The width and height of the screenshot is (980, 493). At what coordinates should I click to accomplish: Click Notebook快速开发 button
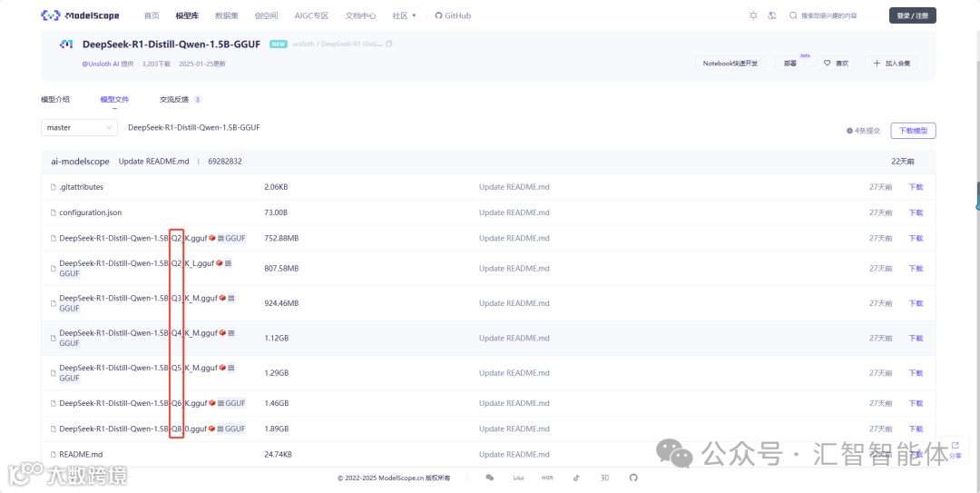coord(730,64)
